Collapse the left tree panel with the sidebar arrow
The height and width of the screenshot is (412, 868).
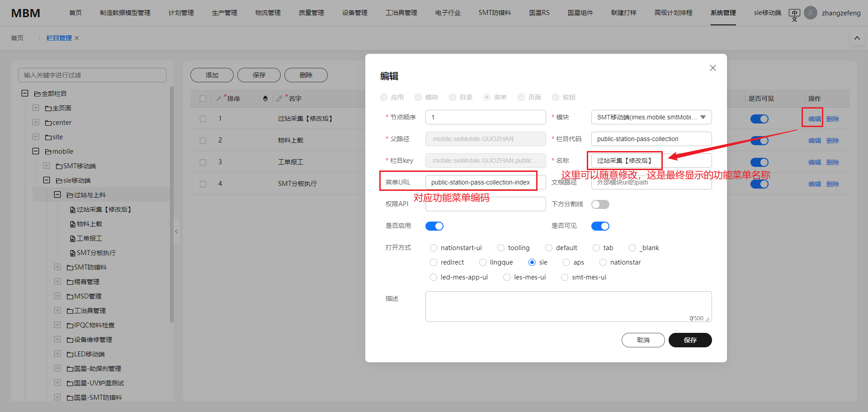[x=176, y=231]
